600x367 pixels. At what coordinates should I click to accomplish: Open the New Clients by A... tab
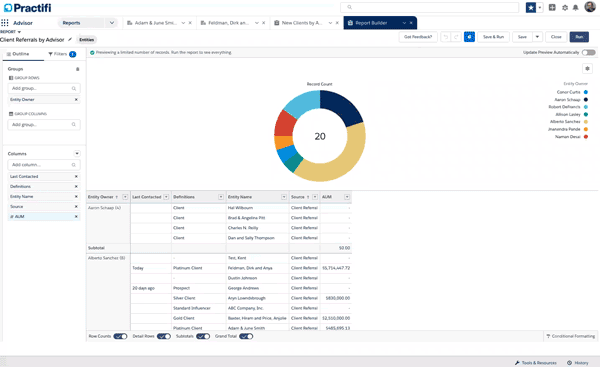[302, 23]
